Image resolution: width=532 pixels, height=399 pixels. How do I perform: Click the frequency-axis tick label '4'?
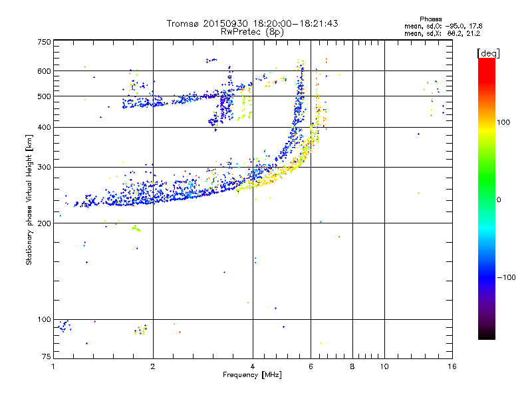coord(253,366)
